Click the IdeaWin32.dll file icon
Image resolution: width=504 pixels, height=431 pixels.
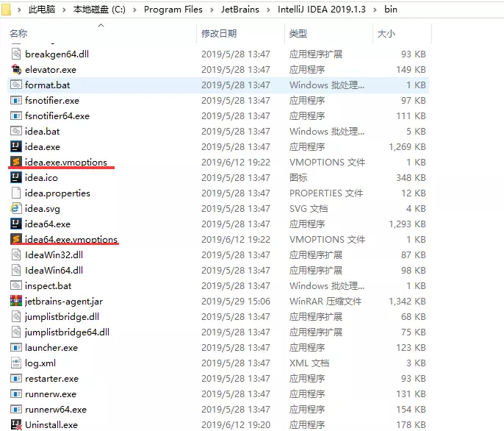point(16,254)
